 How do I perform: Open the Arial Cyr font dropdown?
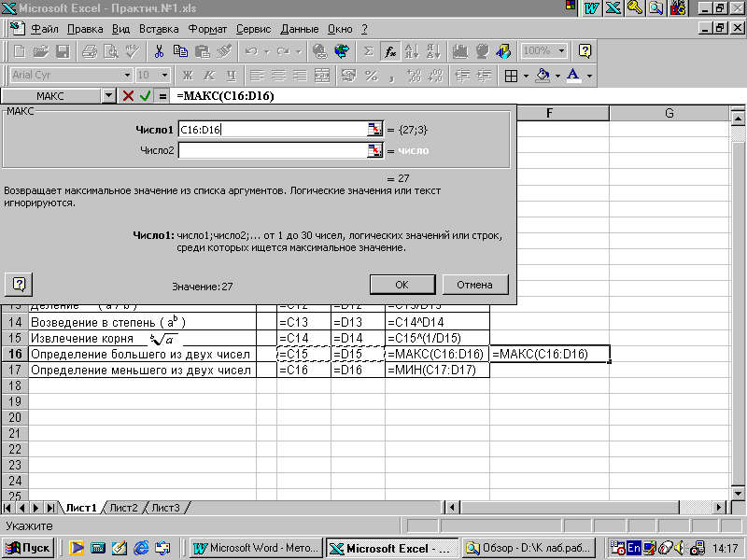click(127, 76)
